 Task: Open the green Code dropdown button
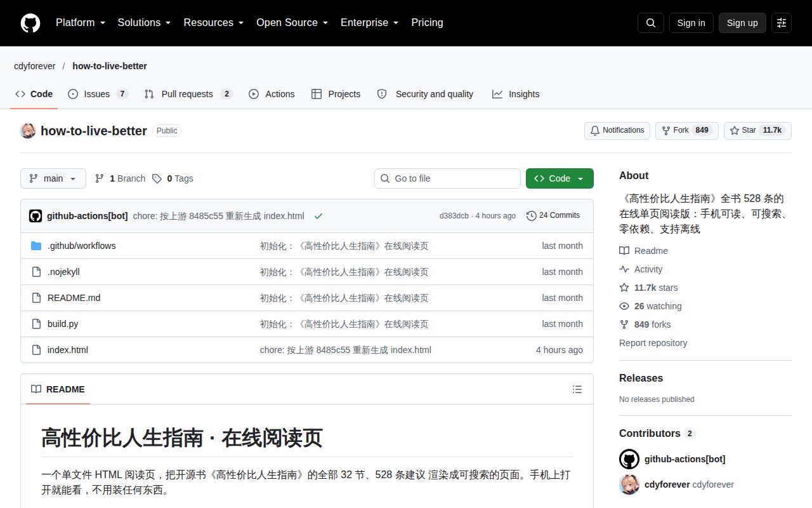coord(560,178)
